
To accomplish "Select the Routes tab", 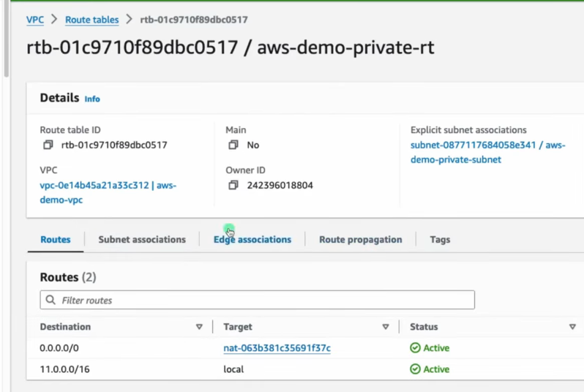I will (56, 239).
